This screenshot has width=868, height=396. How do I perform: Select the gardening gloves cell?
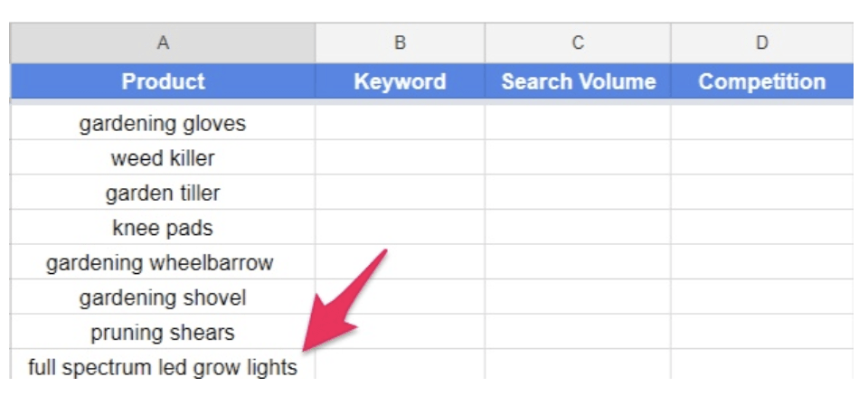point(163,123)
